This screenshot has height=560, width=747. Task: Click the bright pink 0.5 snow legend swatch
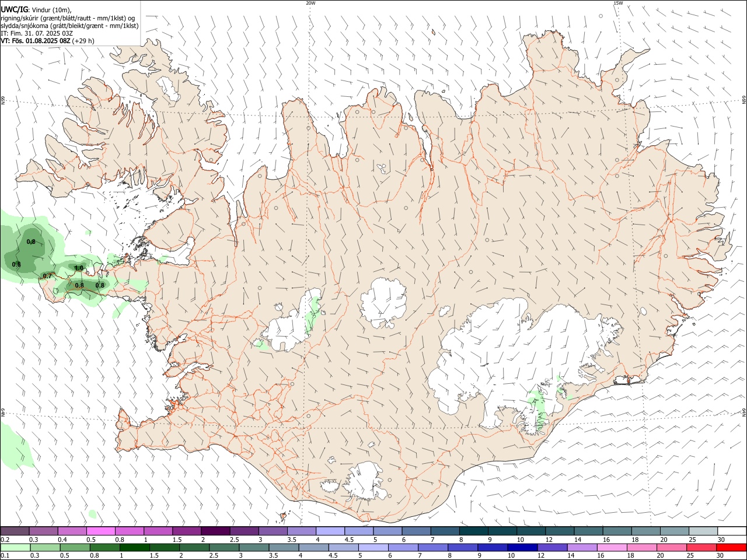(x=100, y=531)
